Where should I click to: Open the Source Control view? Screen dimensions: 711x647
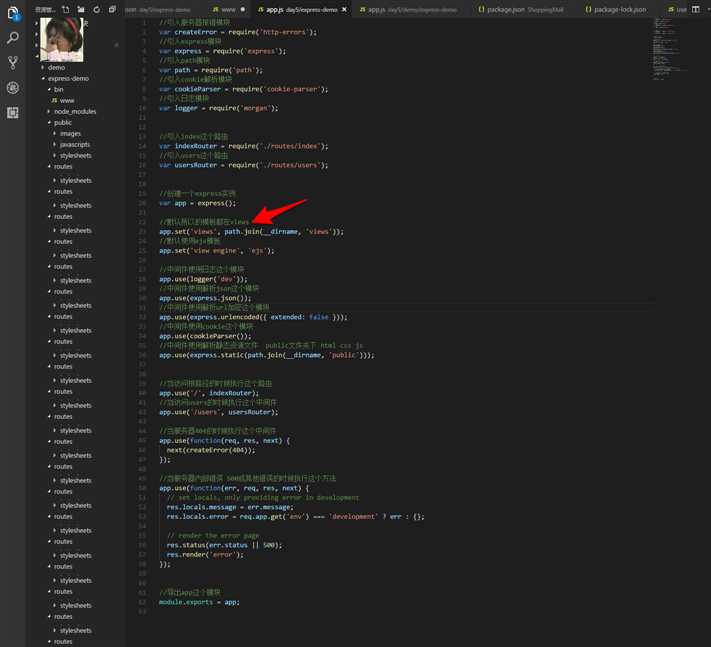click(13, 63)
